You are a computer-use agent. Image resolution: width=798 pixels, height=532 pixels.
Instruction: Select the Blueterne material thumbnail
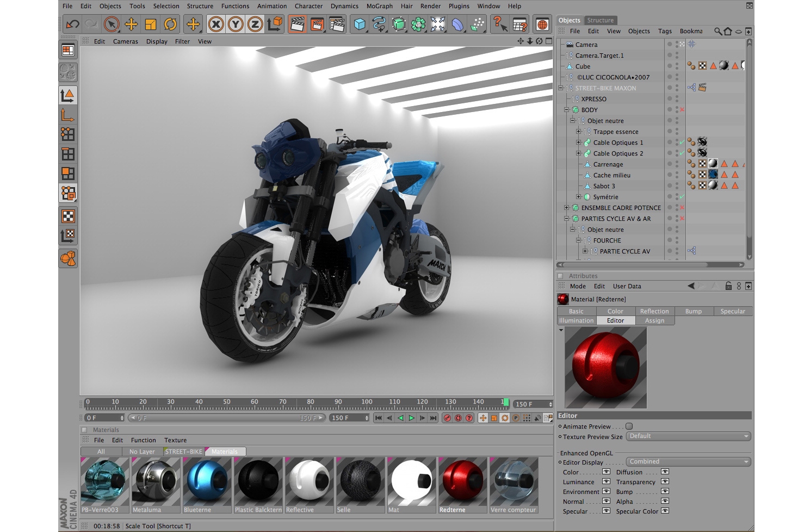pos(207,481)
